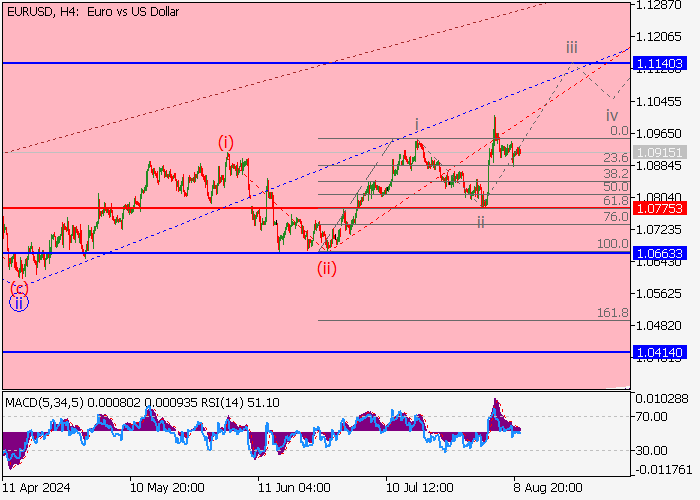Click the red (c) wave label
The width and height of the screenshot is (700, 500).
(19, 288)
